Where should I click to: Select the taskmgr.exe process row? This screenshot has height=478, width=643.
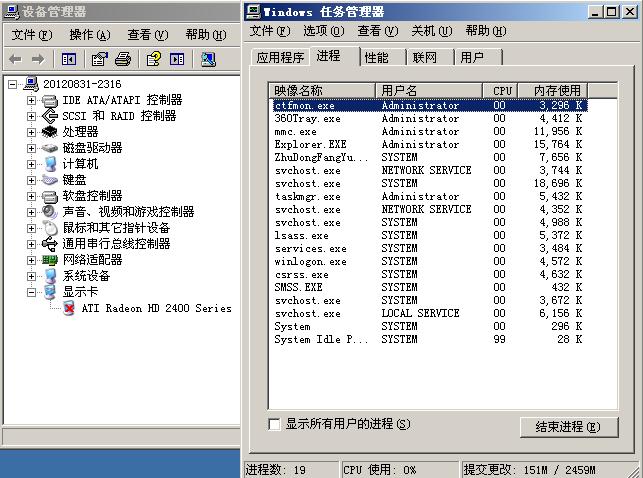tap(429, 196)
